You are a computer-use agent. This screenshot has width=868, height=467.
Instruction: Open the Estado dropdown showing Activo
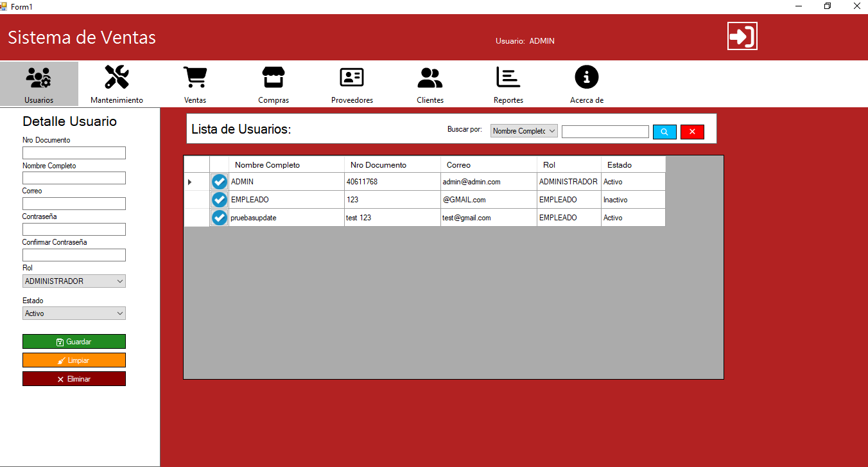[73, 313]
